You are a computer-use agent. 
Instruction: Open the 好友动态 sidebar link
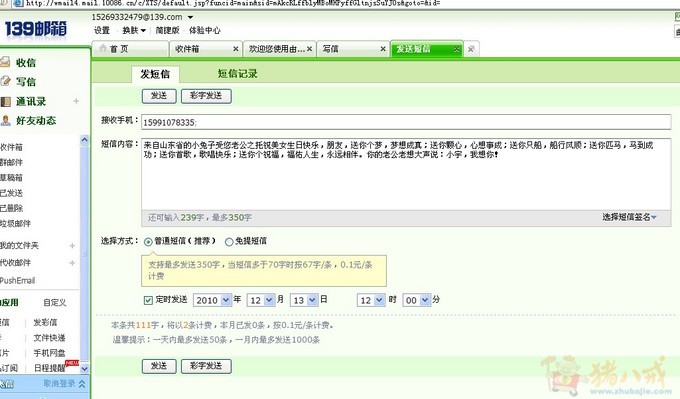point(36,121)
